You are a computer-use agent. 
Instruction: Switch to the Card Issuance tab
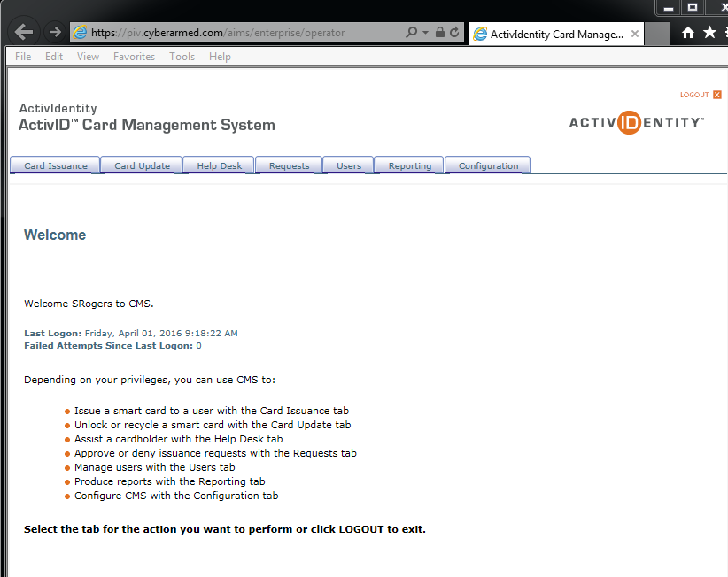pyautogui.click(x=55, y=165)
